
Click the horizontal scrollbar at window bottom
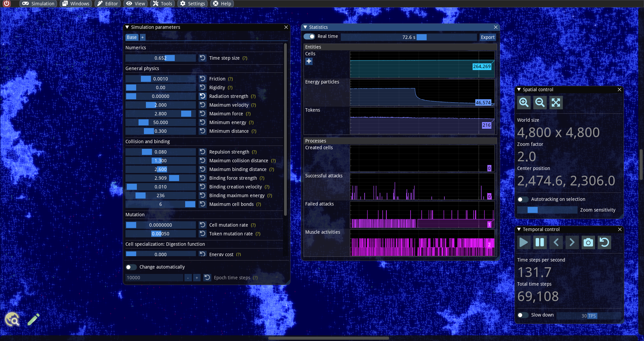click(329, 338)
